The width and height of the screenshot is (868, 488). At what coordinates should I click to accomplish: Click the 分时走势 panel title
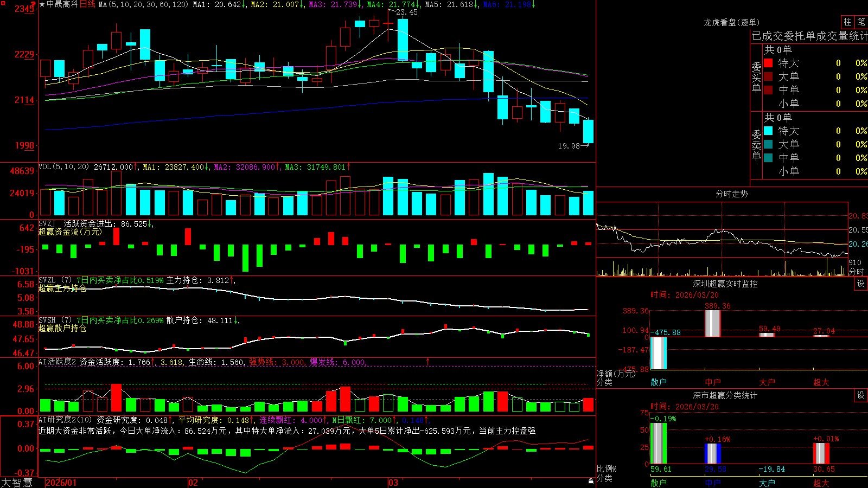coord(731,194)
